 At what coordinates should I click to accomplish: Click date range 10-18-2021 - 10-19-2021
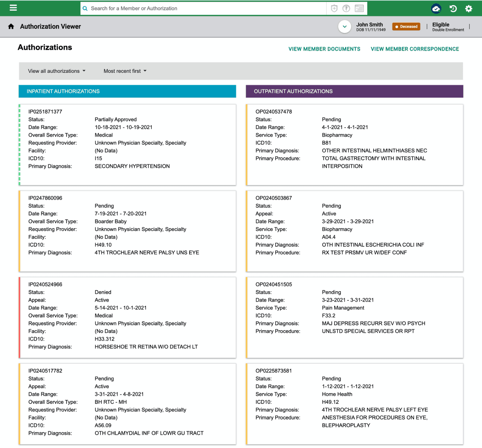(x=124, y=127)
